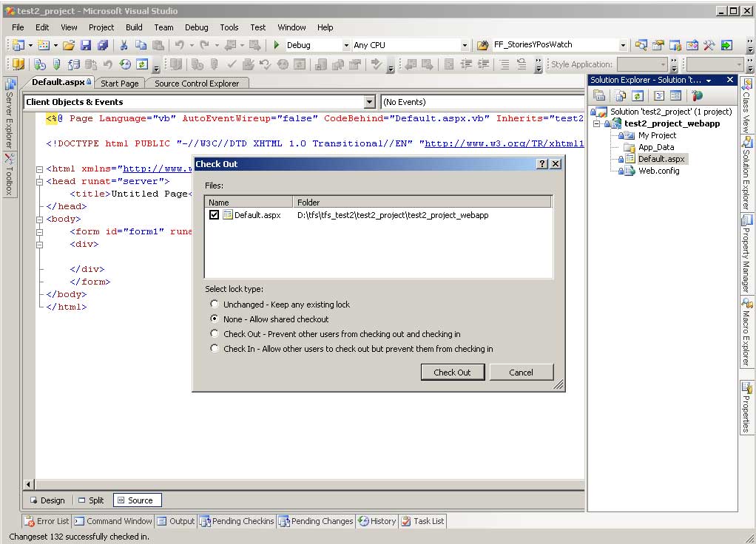Open the Pending Changes tab
This screenshot has height=544, width=756.
click(x=316, y=521)
